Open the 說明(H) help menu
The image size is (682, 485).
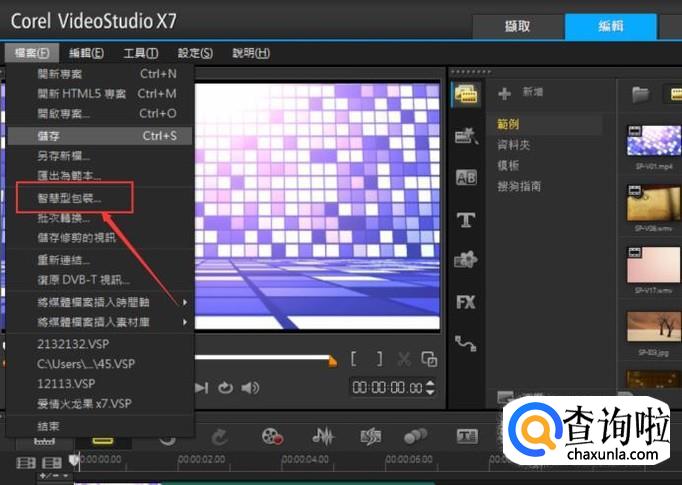(x=251, y=53)
